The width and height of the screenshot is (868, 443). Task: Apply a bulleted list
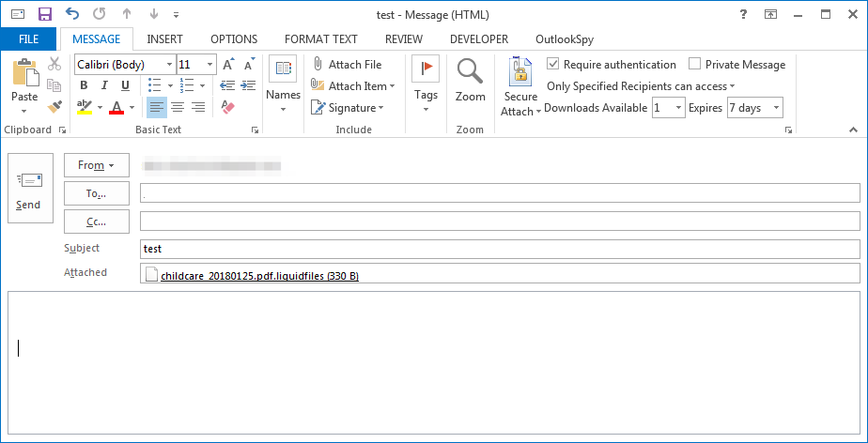click(155, 85)
